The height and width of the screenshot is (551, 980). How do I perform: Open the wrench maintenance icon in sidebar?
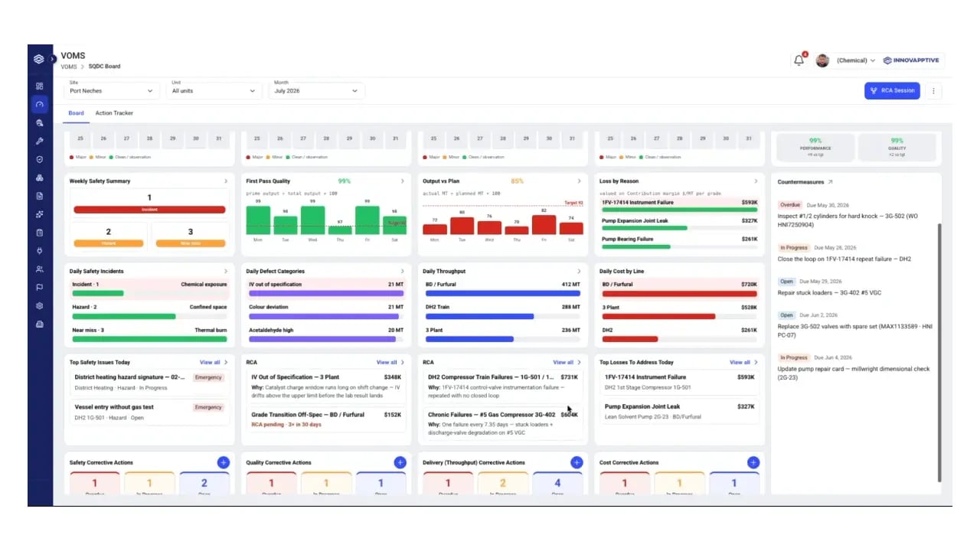(x=40, y=142)
